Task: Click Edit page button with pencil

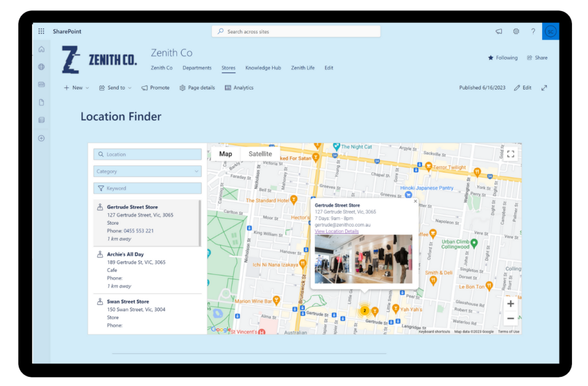Action: (523, 88)
